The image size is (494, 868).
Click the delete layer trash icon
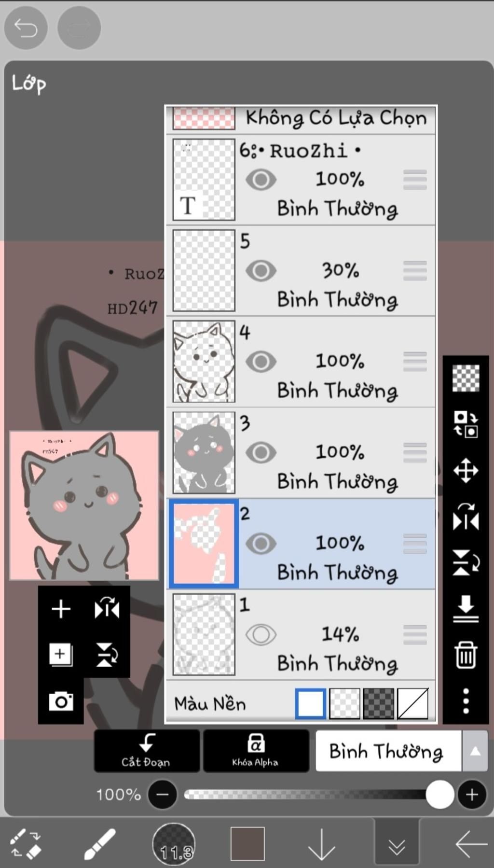tap(466, 655)
